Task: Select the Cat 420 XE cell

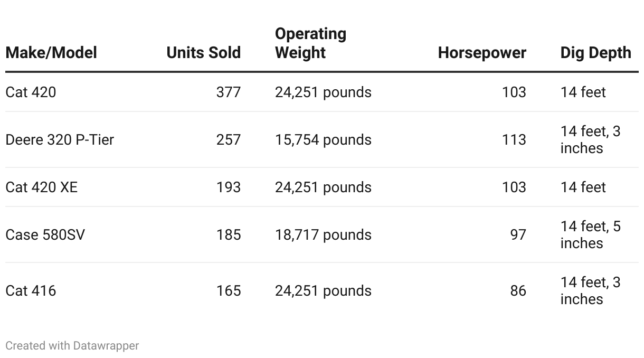Action: [x=41, y=187]
